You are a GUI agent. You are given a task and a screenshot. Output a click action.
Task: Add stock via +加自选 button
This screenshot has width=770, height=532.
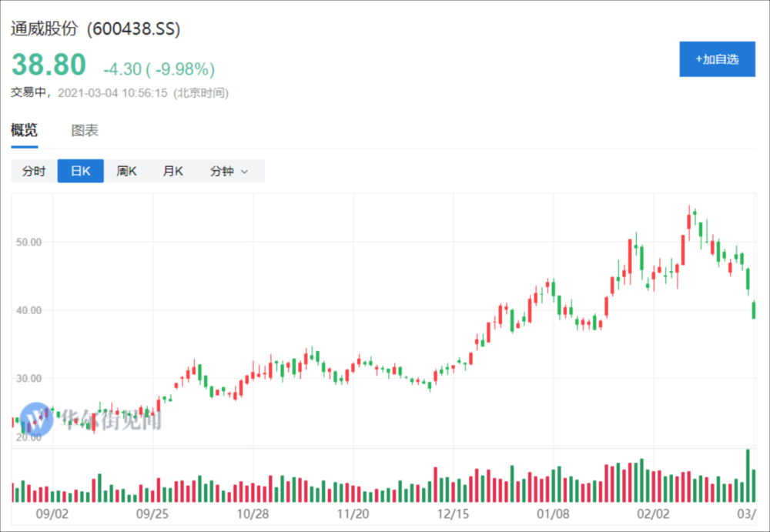coord(717,59)
